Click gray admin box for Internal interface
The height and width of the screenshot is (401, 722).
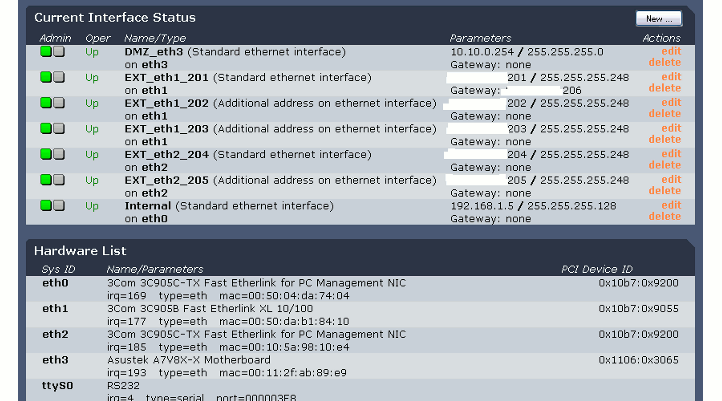tap(59, 206)
